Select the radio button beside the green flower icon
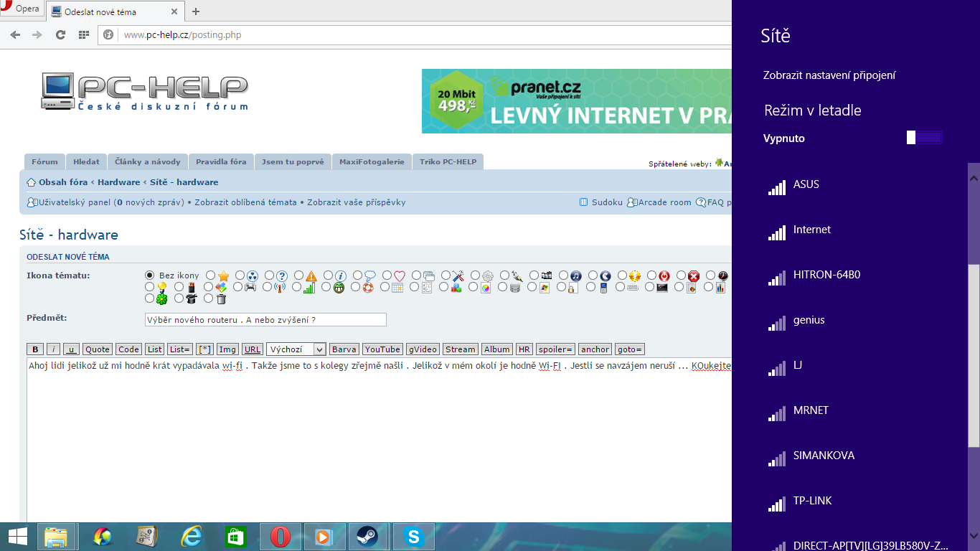Viewport: 980px width, 551px height. coord(150,298)
